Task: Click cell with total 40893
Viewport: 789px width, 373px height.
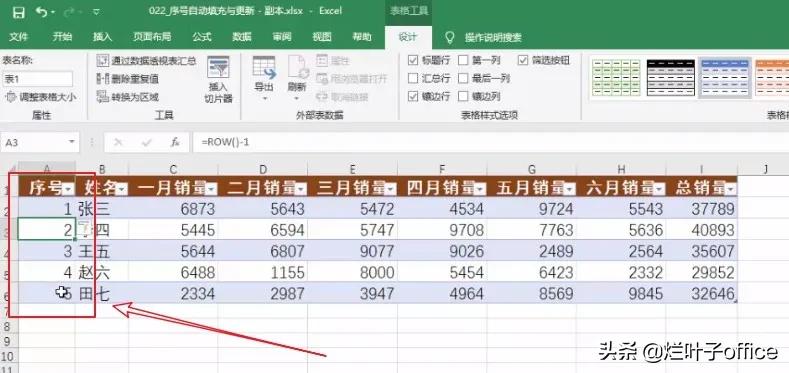Action: pos(701,230)
